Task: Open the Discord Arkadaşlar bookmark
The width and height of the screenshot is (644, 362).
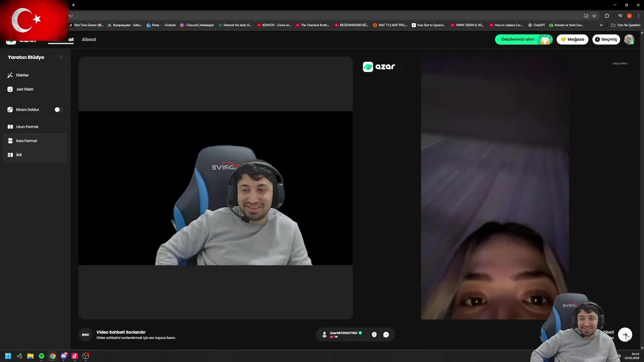Action: tap(197, 25)
